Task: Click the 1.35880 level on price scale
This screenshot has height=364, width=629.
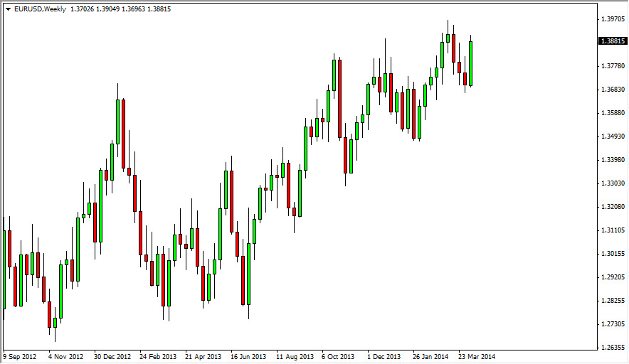Action: click(x=612, y=113)
